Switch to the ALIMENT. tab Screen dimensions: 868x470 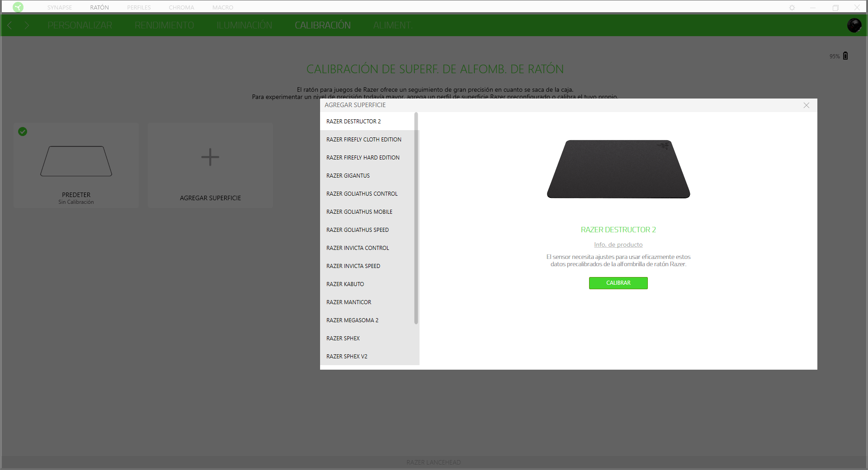(392, 25)
